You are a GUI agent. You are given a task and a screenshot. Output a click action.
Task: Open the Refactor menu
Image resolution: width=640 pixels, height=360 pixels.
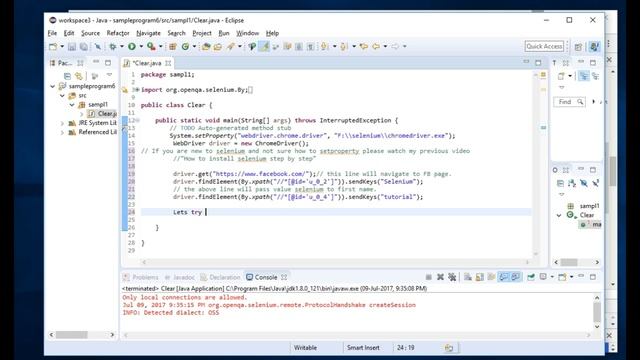click(118, 33)
